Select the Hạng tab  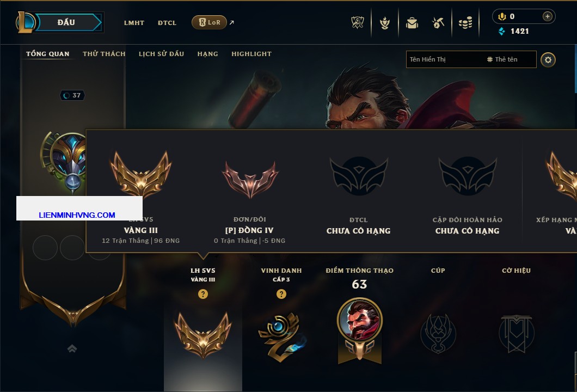point(207,54)
